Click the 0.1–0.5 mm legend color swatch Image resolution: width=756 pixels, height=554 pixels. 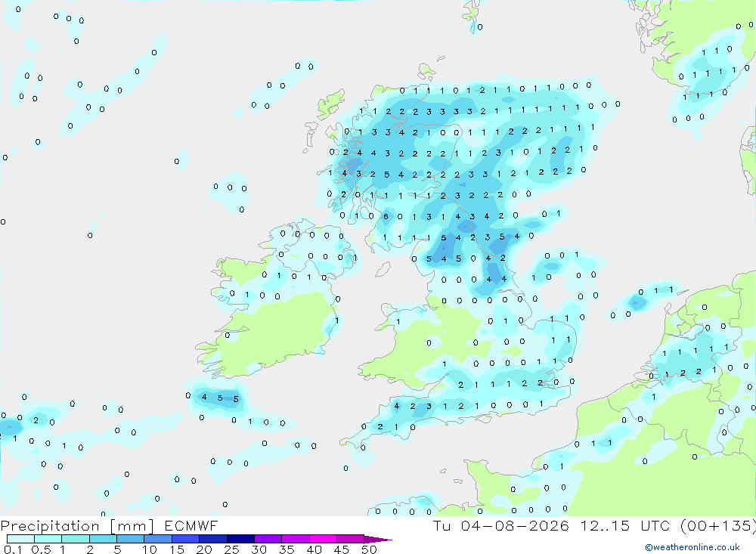pyautogui.click(x=20, y=539)
